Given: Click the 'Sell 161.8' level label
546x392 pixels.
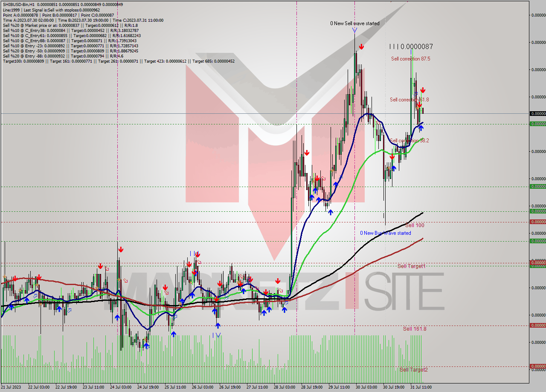Looking at the screenshot, I should (415, 329).
